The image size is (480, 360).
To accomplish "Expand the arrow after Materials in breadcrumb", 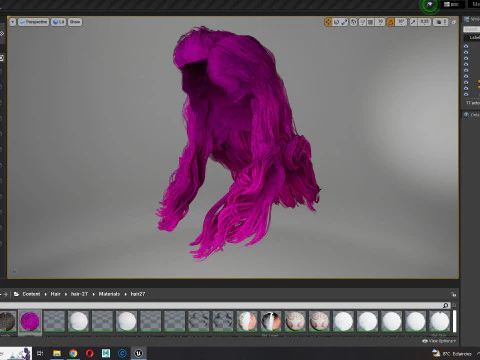I will click(x=126, y=294).
